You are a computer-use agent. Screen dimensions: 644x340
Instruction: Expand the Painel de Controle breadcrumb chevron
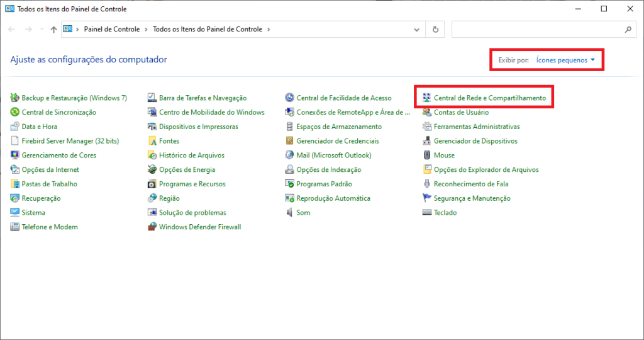click(146, 30)
